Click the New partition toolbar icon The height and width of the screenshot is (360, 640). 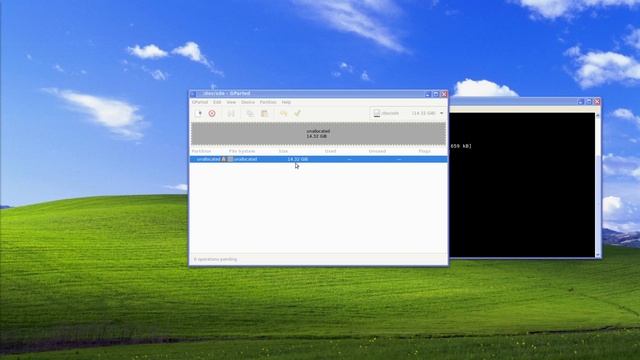coord(199,113)
